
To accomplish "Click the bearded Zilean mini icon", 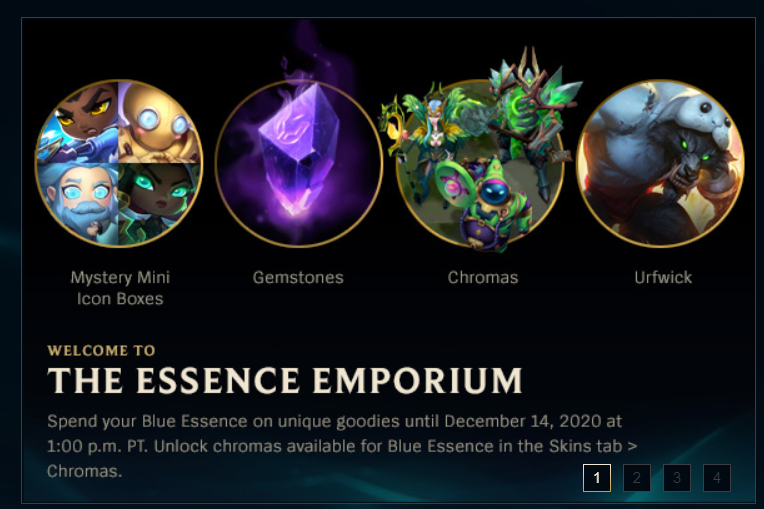I will click(80, 202).
